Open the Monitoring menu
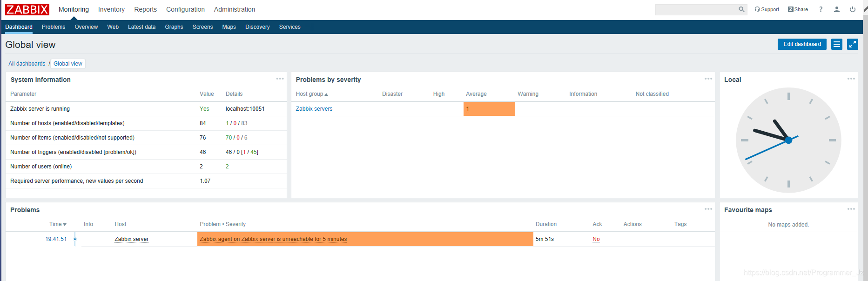Screen dimensions: 868x281 [x=74, y=9]
